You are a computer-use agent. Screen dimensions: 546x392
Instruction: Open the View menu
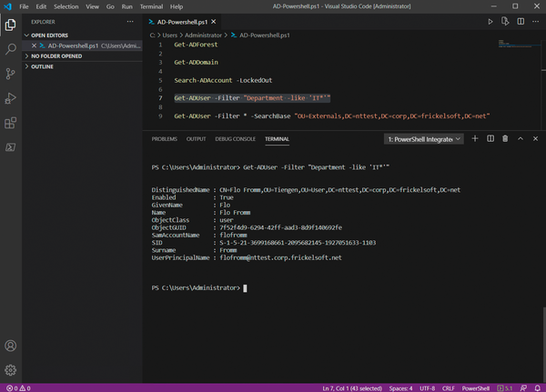(92, 6)
